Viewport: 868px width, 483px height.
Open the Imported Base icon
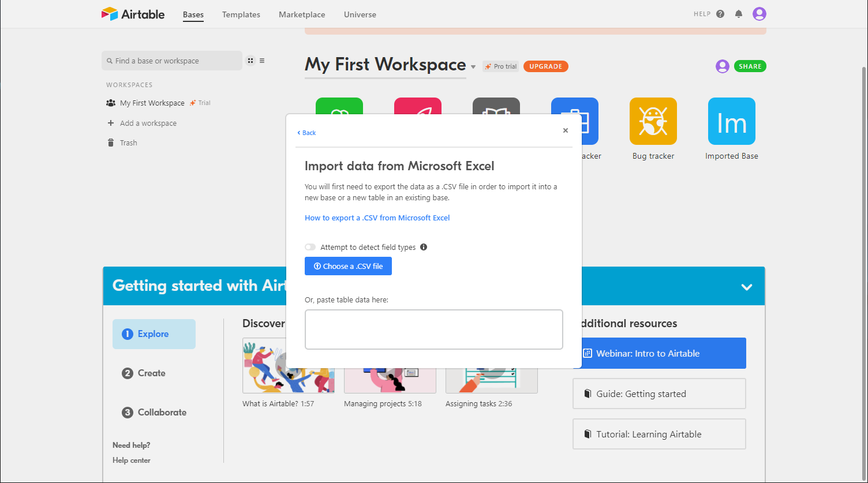pos(732,121)
